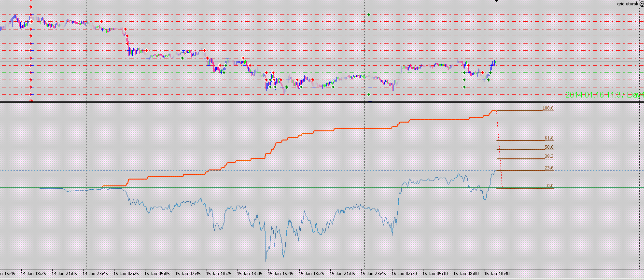This screenshot has height=280, width=644.
Task: Click the black chart shift triangle marker
Action: pyautogui.click(x=496, y=1)
